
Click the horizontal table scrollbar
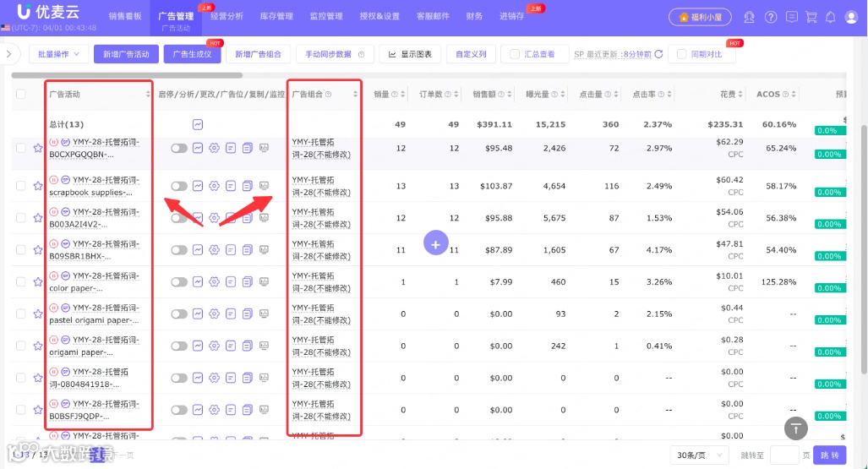tap(127, 74)
